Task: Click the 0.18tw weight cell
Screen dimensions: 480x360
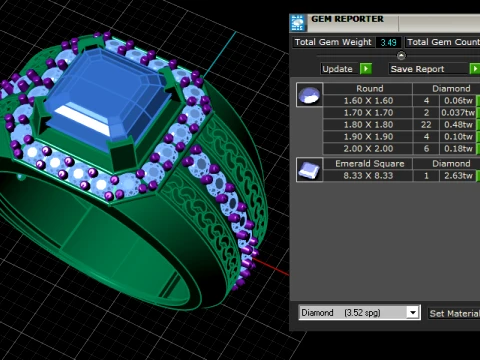Action: (458, 149)
